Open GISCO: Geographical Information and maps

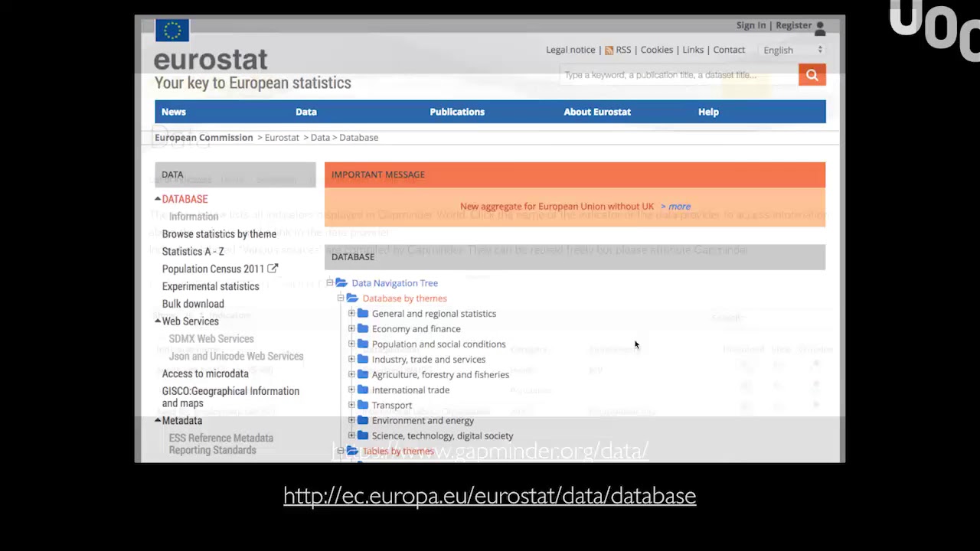pyautogui.click(x=230, y=397)
